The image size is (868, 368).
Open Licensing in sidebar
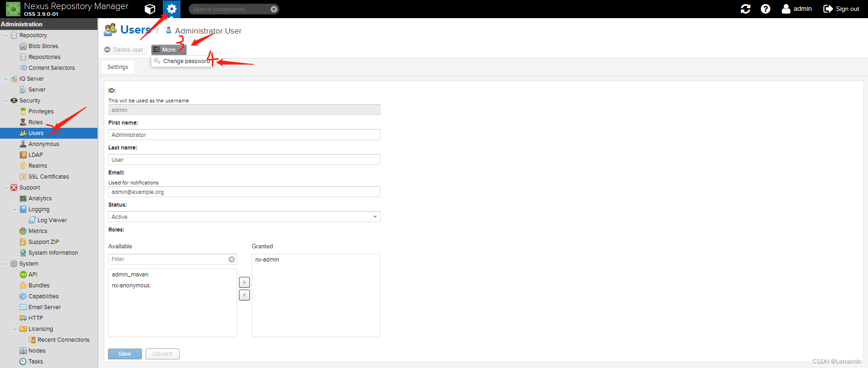40,329
